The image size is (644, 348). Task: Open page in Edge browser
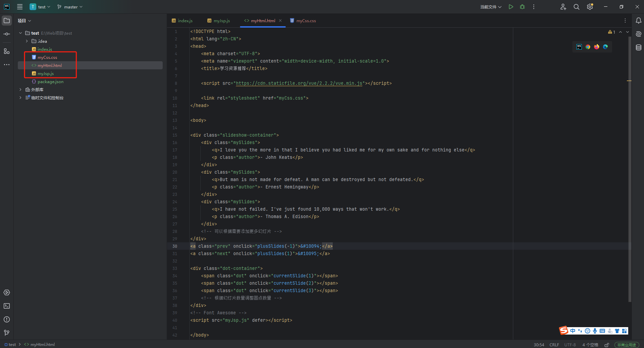point(605,47)
